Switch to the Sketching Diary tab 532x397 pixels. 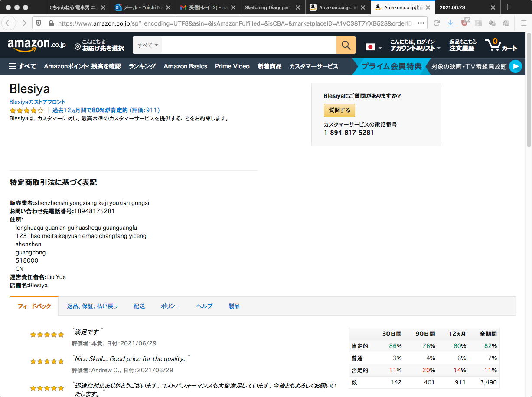pyautogui.click(x=273, y=7)
